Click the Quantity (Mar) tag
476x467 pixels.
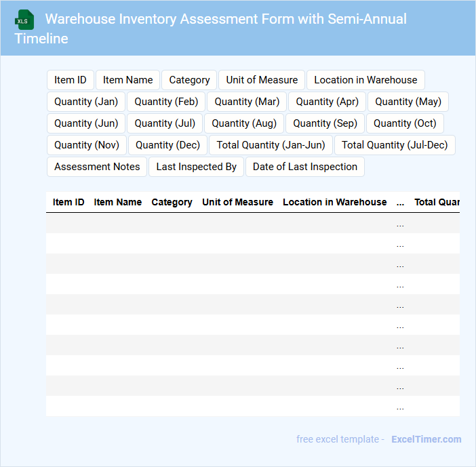pos(247,102)
